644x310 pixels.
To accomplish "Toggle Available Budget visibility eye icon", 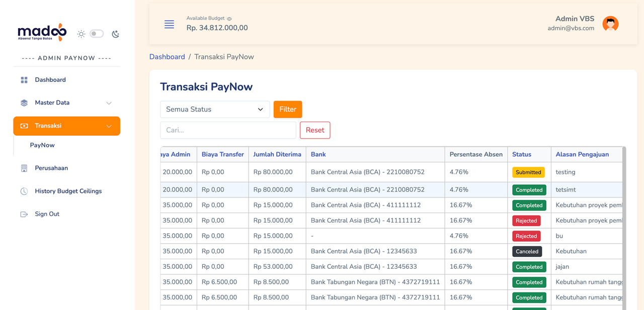I will pyautogui.click(x=229, y=19).
